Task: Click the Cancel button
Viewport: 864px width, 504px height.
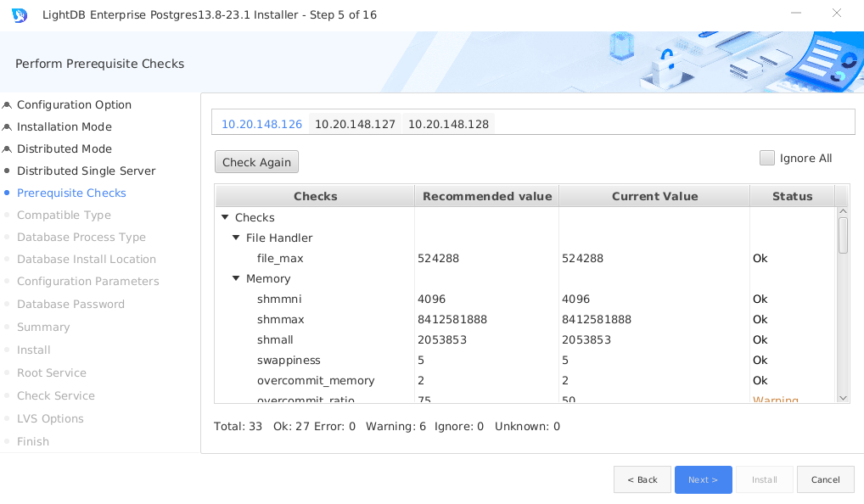Action: pyautogui.click(x=826, y=479)
